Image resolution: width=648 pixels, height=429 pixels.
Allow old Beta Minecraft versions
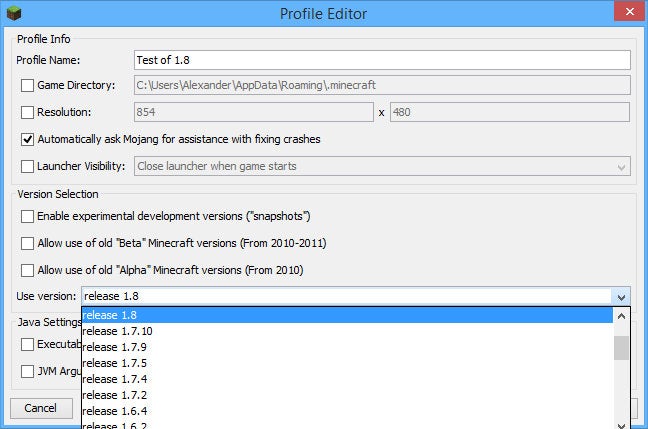27,243
